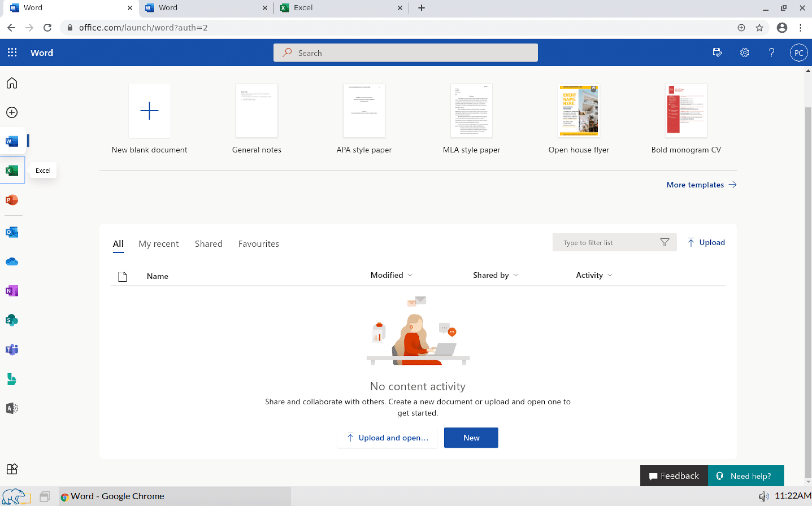The width and height of the screenshot is (812, 506).
Task: Open OneNote from the sidebar
Action: [12, 291]
